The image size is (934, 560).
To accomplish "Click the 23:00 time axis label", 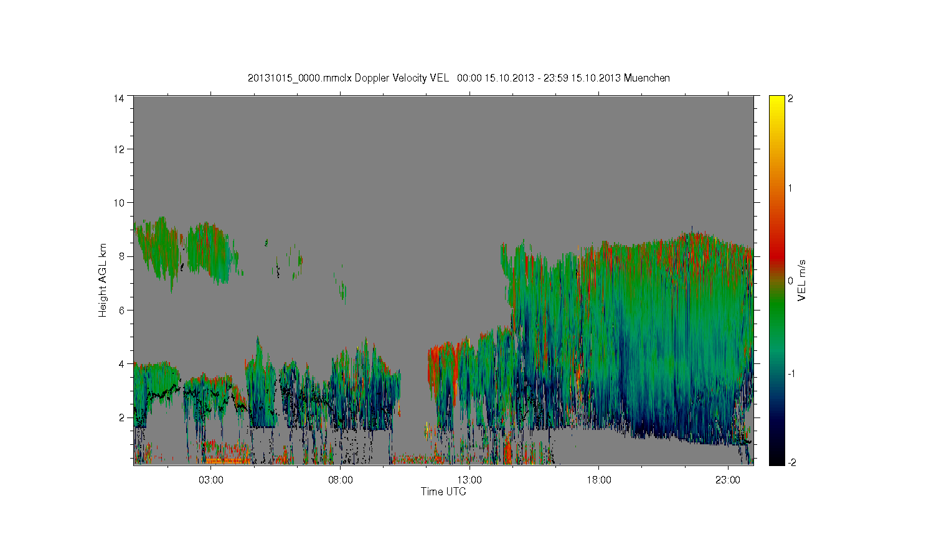I will tap(728, 480).
